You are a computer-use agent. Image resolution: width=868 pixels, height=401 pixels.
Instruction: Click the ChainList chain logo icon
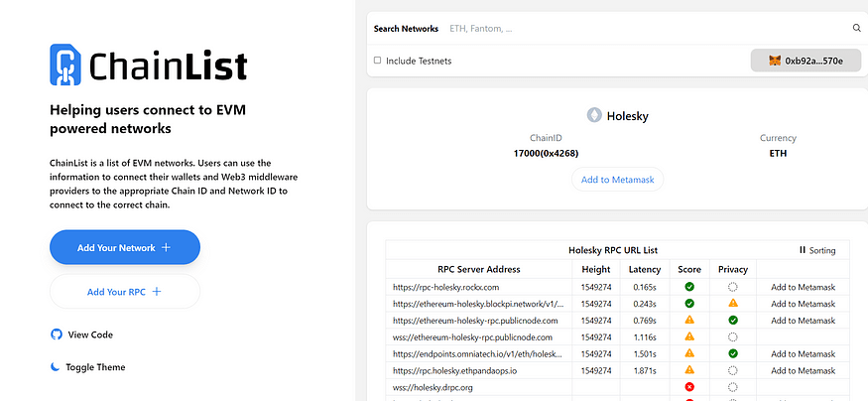[65, 65]
